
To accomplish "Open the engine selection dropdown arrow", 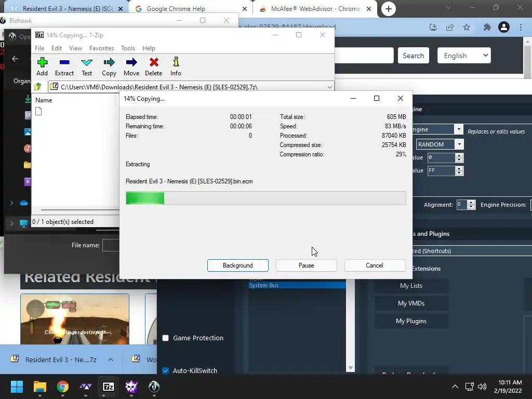I will click(459, 129).
